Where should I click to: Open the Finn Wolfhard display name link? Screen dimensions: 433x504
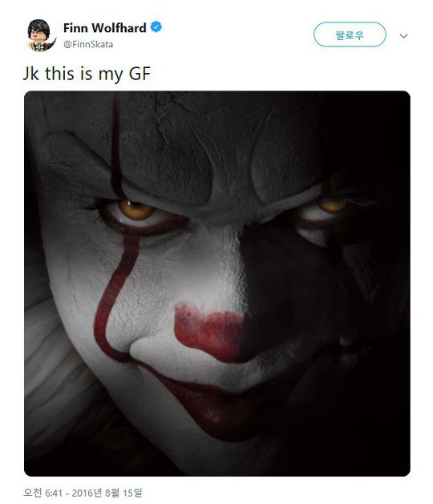coord(105,28)
